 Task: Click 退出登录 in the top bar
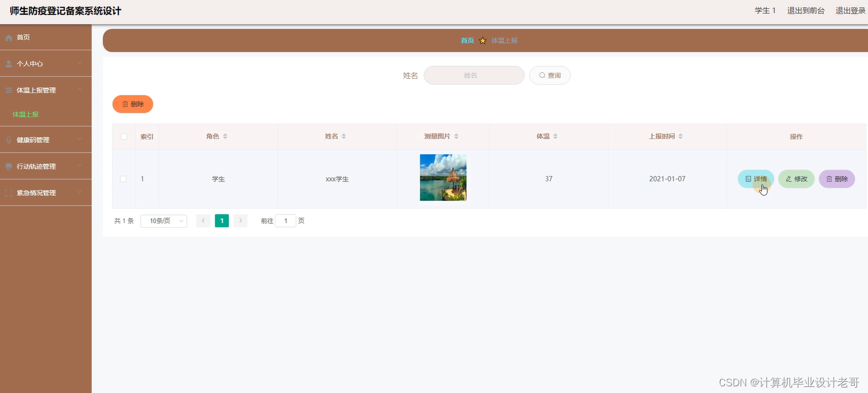[850, 11]
